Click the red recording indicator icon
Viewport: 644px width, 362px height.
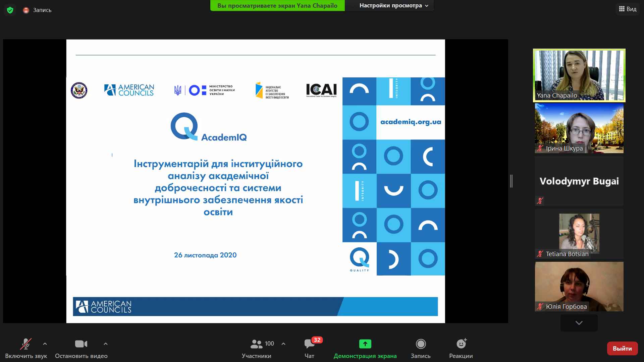[x=26, y=10]
